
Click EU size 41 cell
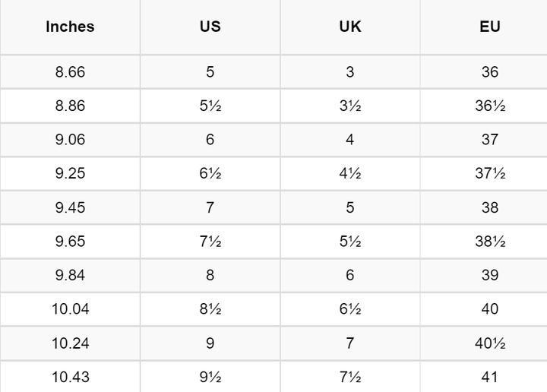coord(490,376)
